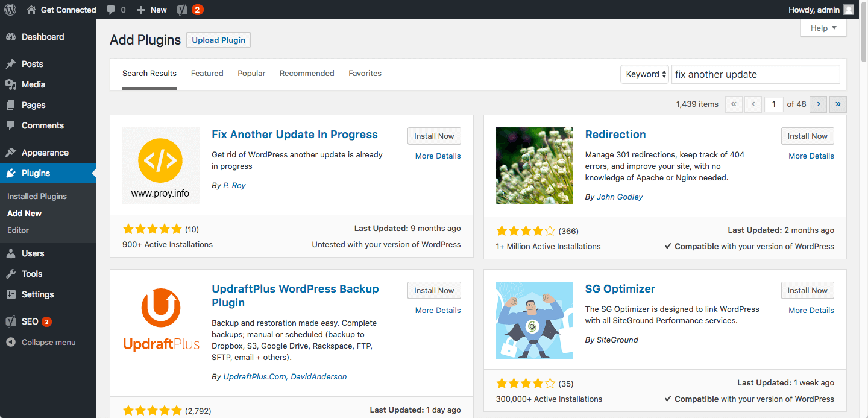Click the current page number field
Image resolution: width=868 pixels, height=418 pixels.
774,104
